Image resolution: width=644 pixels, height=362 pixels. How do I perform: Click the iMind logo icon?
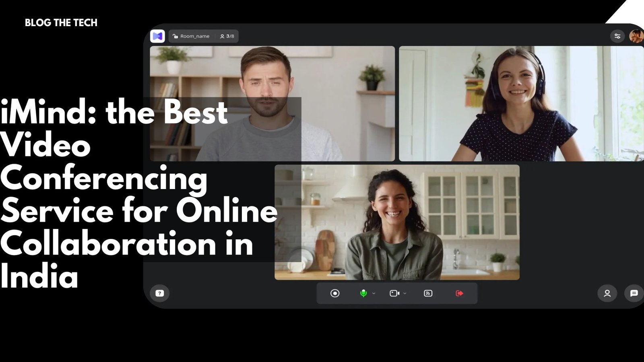click(x=157, y=36)
